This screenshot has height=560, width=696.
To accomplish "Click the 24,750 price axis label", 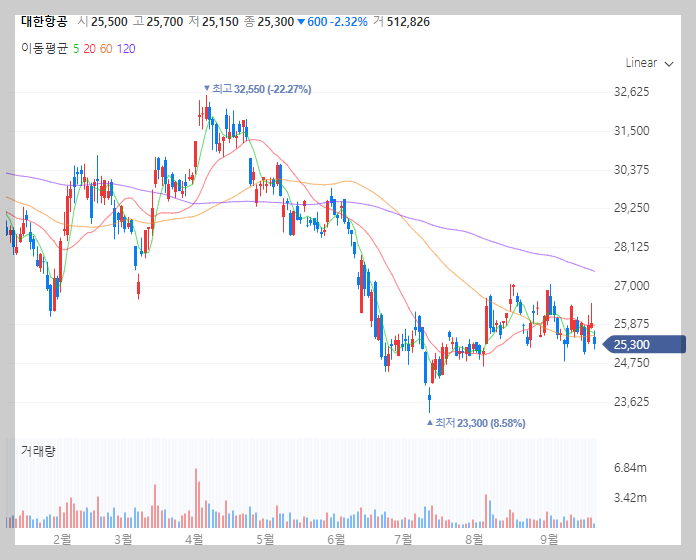I will tap(631, 363).
